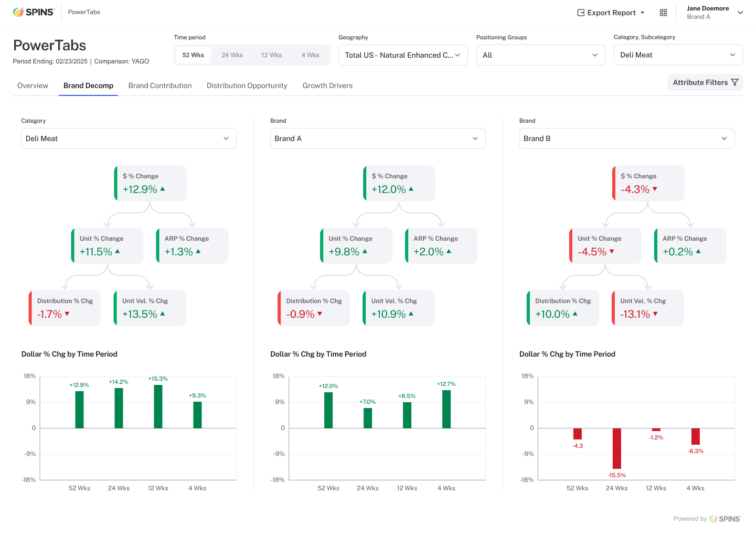Click the up arrow beside +12.9%
Viewport: 756px width, 537px height.
pos(163,189)
